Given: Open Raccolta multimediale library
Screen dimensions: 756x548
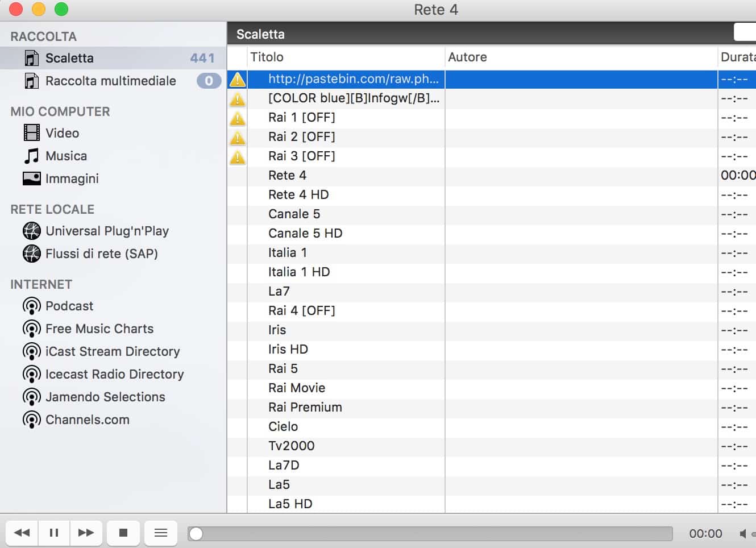Looking at the screenshot, I should [x=110, y=81].
